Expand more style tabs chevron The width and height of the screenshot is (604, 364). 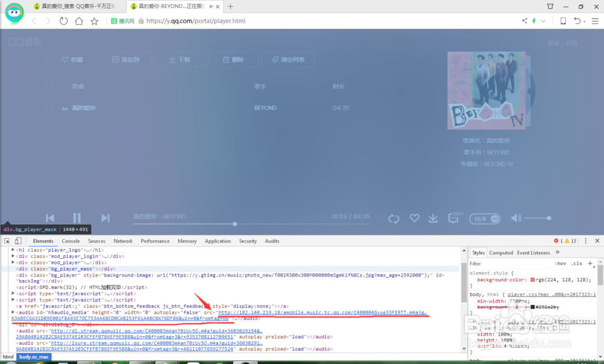click(x=557, y=252)
